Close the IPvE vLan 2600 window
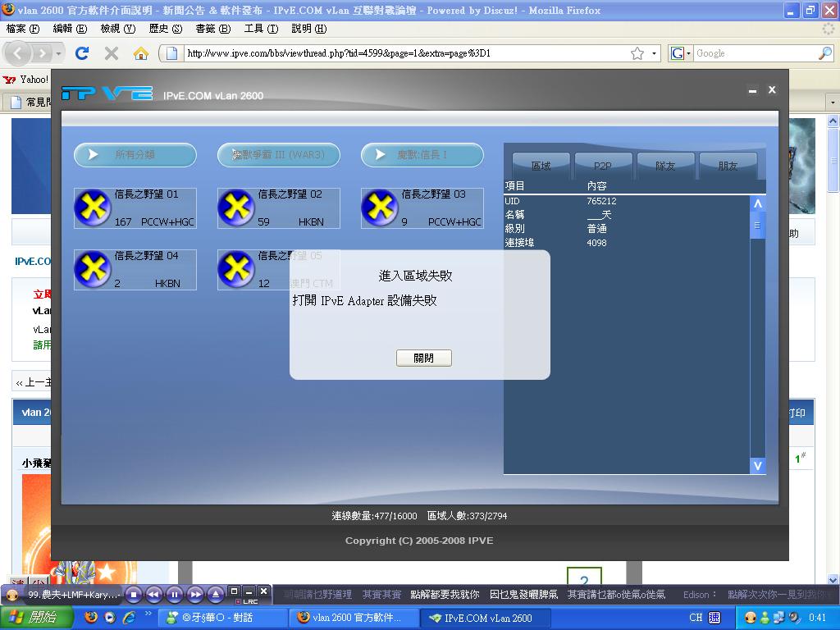The height and width of the screenshot is (630, 840). (x=772, y=89)
